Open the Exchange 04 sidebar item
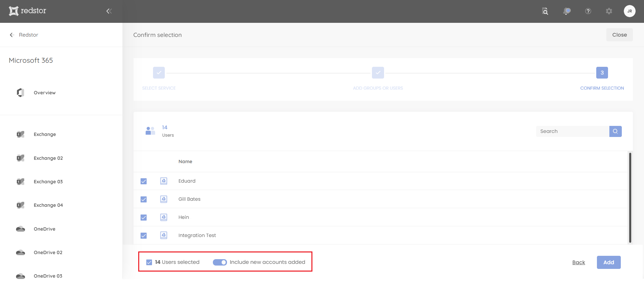 (x=48, y=205)
